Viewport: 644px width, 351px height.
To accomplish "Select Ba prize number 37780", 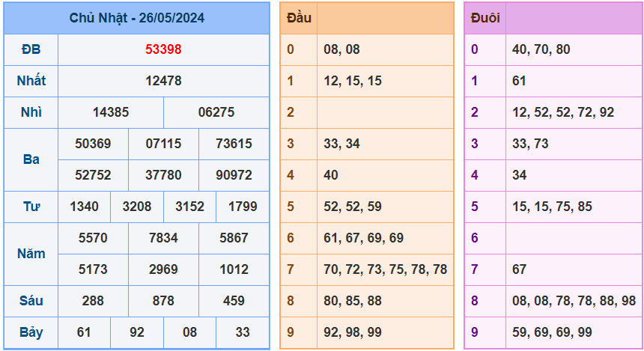I will click(x=163, y=175).
